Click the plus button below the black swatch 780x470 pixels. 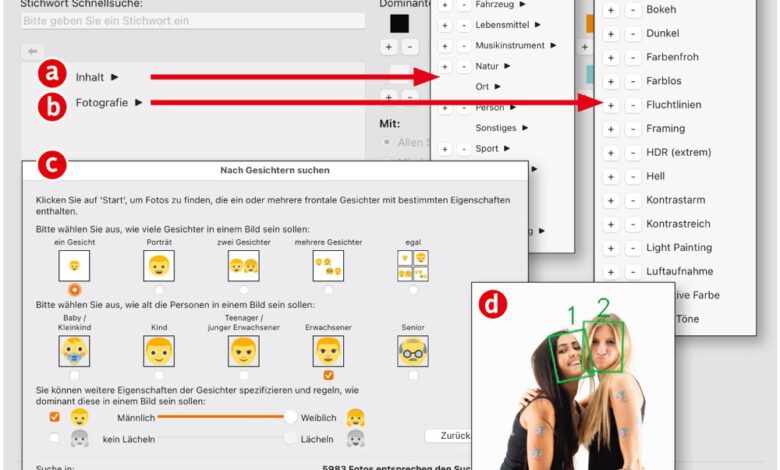click(389, 47)
